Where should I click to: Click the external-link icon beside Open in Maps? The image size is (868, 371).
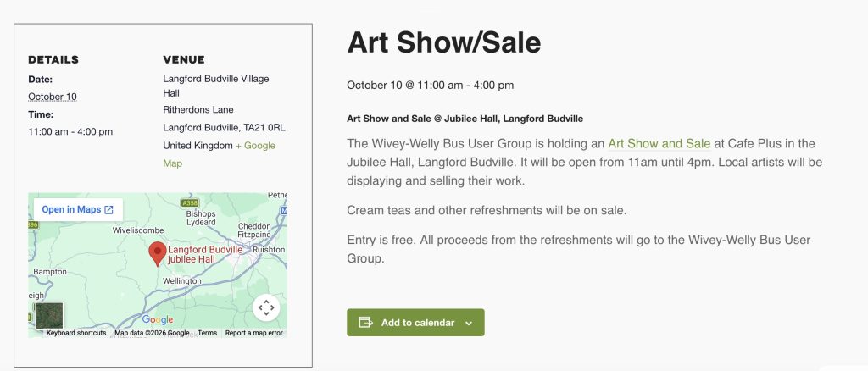(x=109, y=209)
